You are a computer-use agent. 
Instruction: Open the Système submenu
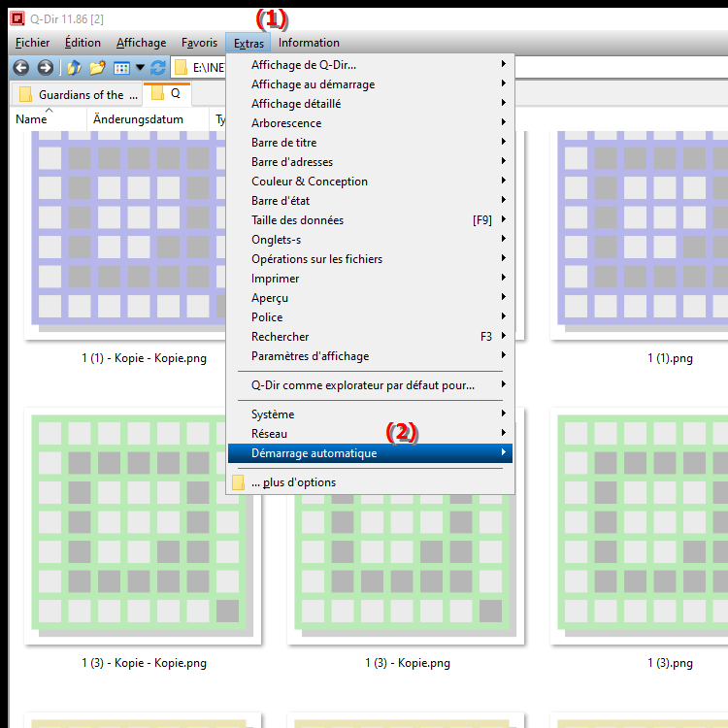click(x=370, y=414)
